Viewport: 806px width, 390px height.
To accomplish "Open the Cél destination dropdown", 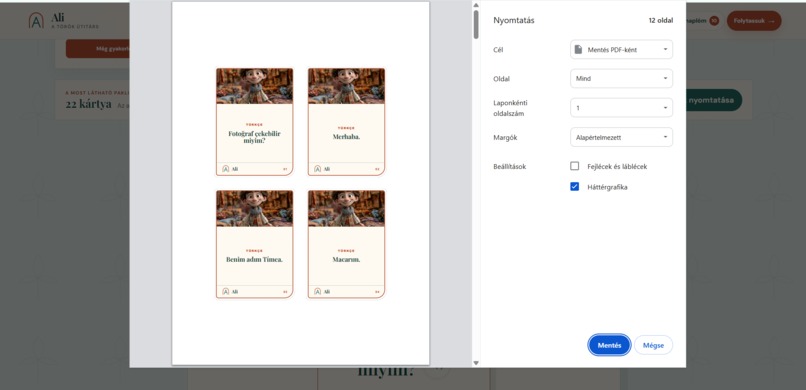I will [x=621, y=49].
